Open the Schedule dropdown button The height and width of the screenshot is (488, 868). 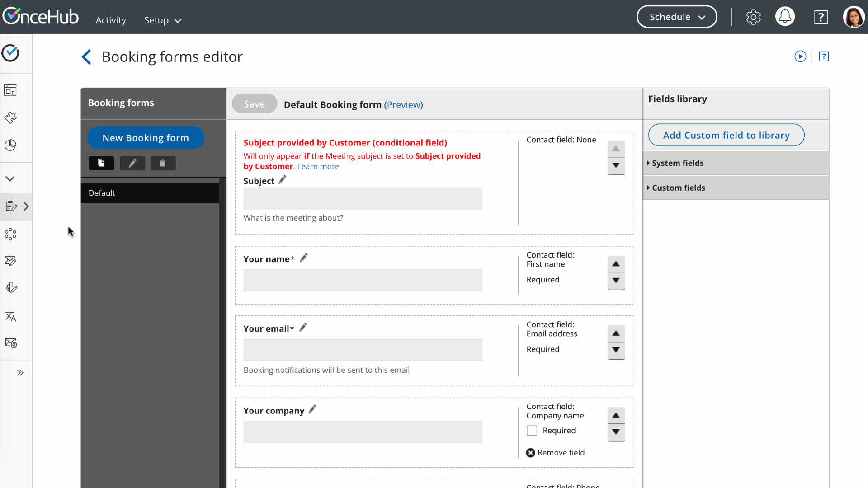677,17
